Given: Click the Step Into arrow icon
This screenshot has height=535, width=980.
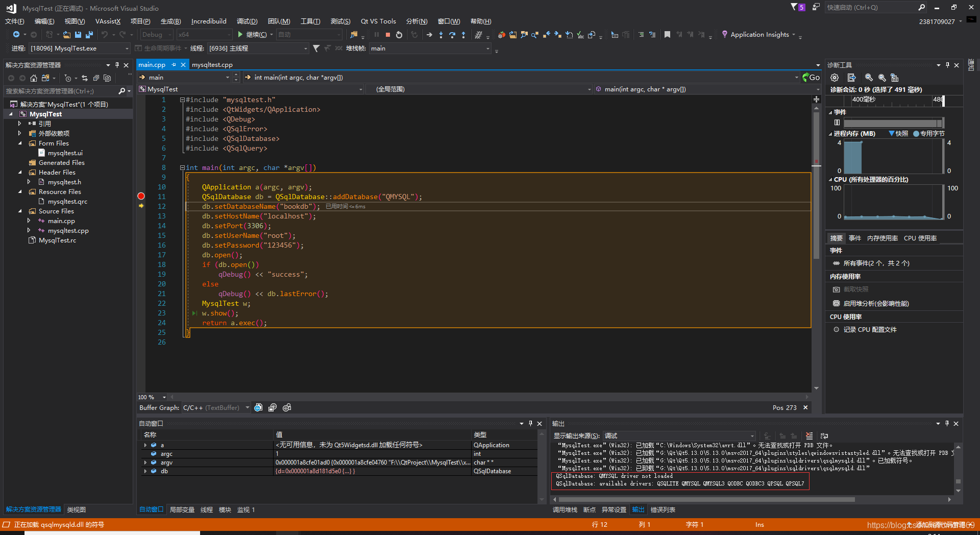Looking at the screenshot, I should pos(441,35).
